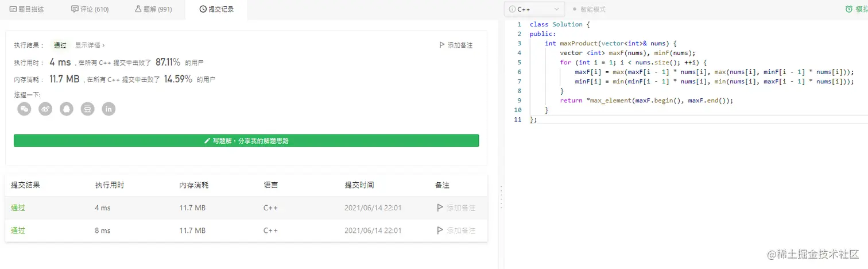Share result via Douban icon
868x269 pixels.
(87, 109)
